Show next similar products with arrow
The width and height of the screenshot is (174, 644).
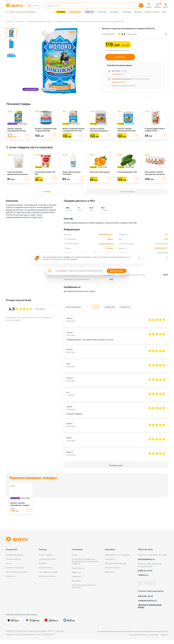169,122
